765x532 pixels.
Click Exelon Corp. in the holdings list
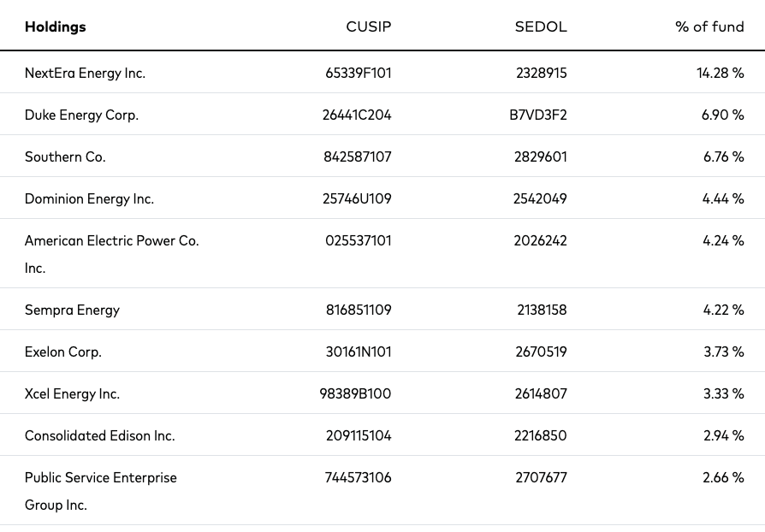coord(63,352)
